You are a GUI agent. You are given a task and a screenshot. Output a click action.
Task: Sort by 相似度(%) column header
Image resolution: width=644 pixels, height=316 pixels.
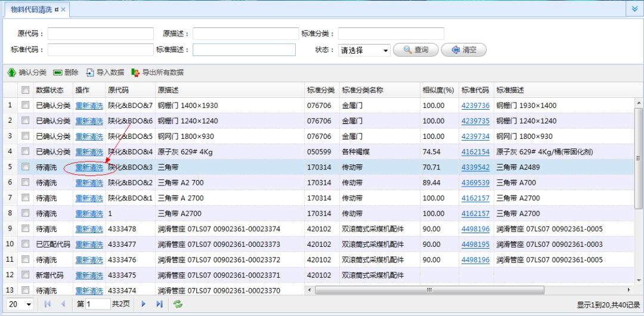[439, 90]
